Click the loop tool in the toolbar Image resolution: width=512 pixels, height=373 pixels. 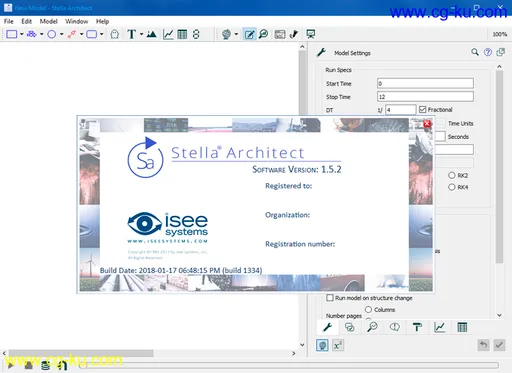pos(196,34)
